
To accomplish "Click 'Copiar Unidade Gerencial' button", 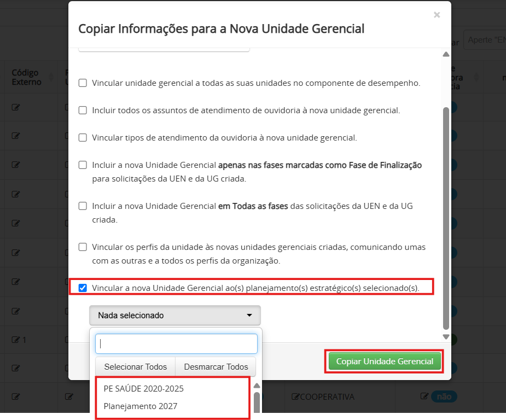I will [x=385, y=361].
